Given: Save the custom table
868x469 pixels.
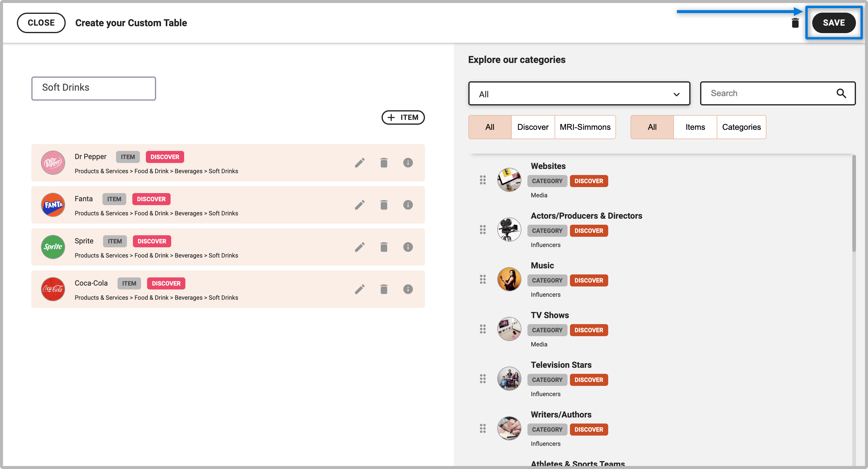Looking at the screenshot, I should [x=834, y=23].
